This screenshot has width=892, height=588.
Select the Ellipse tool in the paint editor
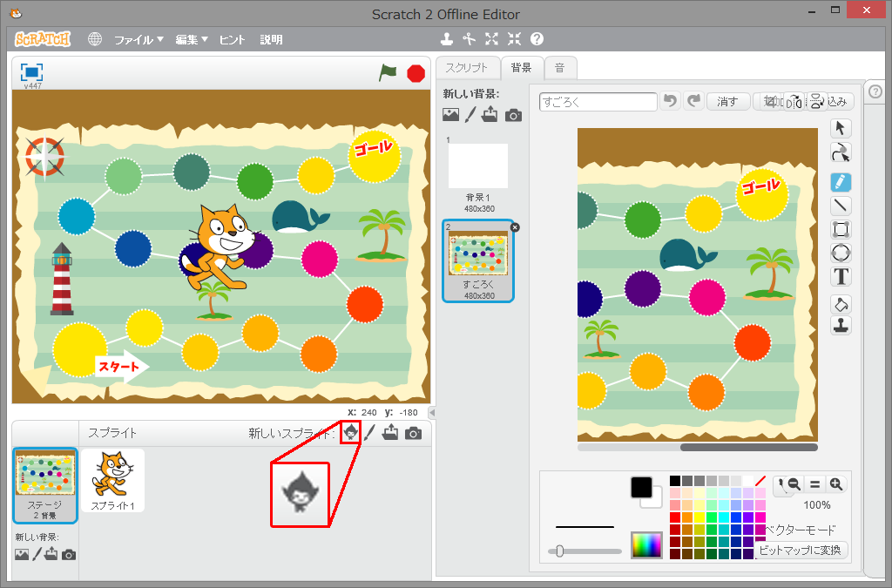point(841,253)
